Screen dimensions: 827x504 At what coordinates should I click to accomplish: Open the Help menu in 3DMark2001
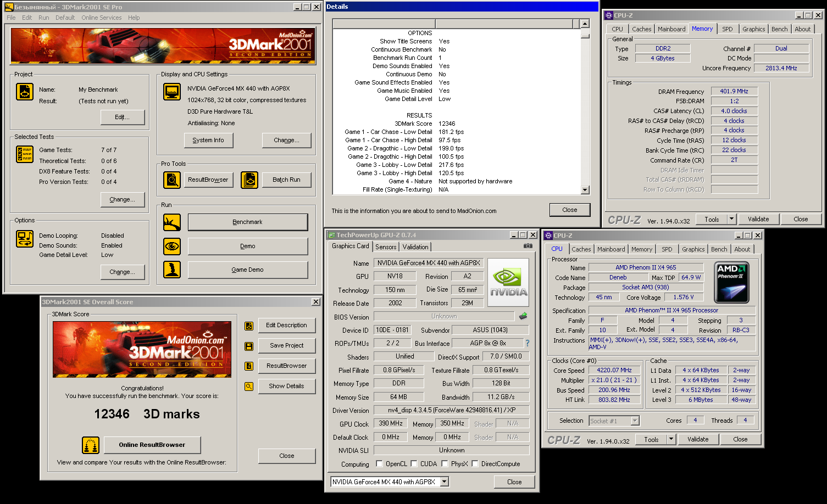pos(134,18)
